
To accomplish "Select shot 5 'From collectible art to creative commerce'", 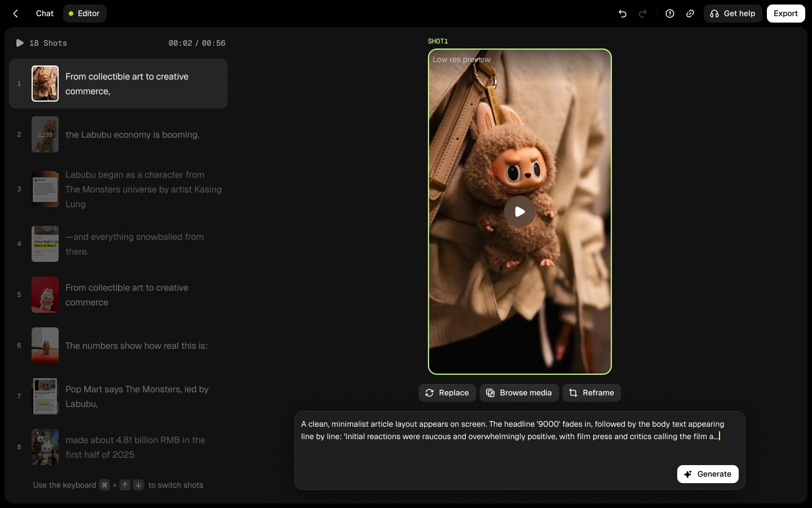I will (x=127, y=295).
